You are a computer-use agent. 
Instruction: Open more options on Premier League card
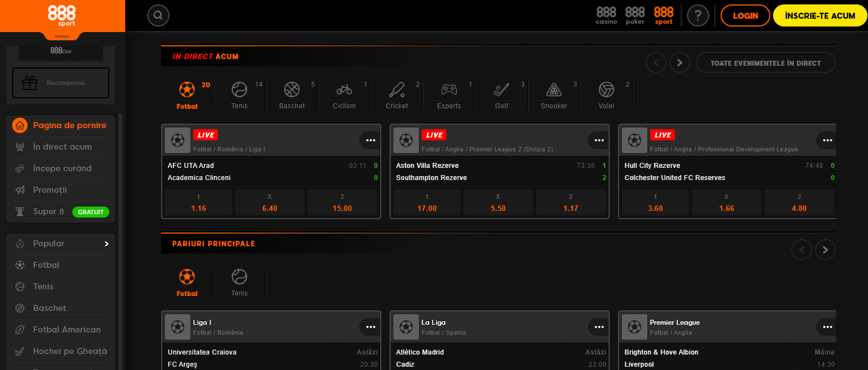[827, 327]
